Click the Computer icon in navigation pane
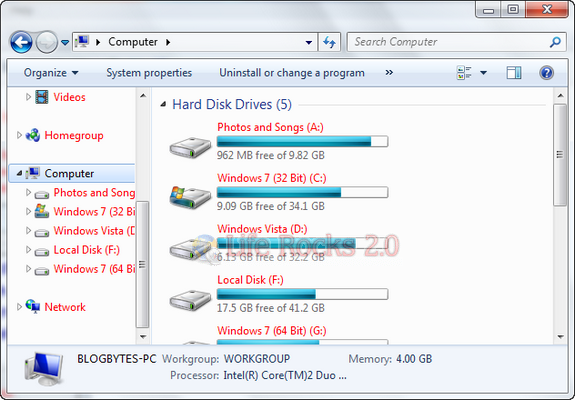This screenshot has height=400, width=575. coord(33,173)
